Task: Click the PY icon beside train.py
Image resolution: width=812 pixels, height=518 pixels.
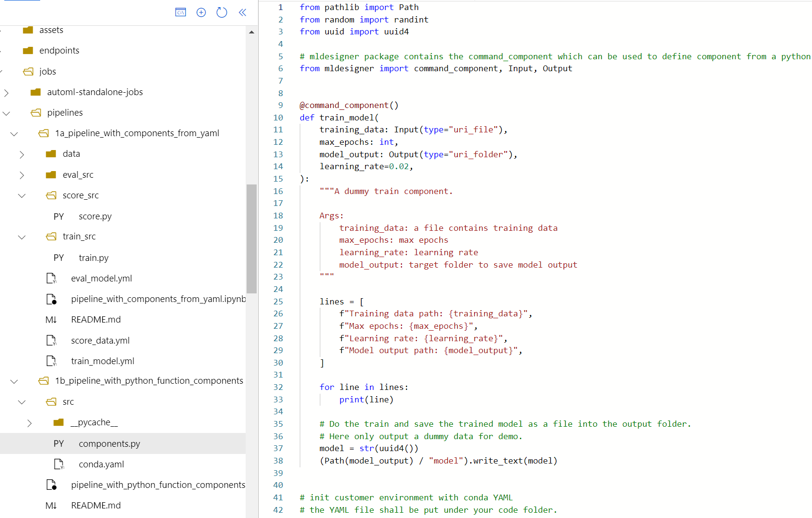Action: [x=59, y=258]
